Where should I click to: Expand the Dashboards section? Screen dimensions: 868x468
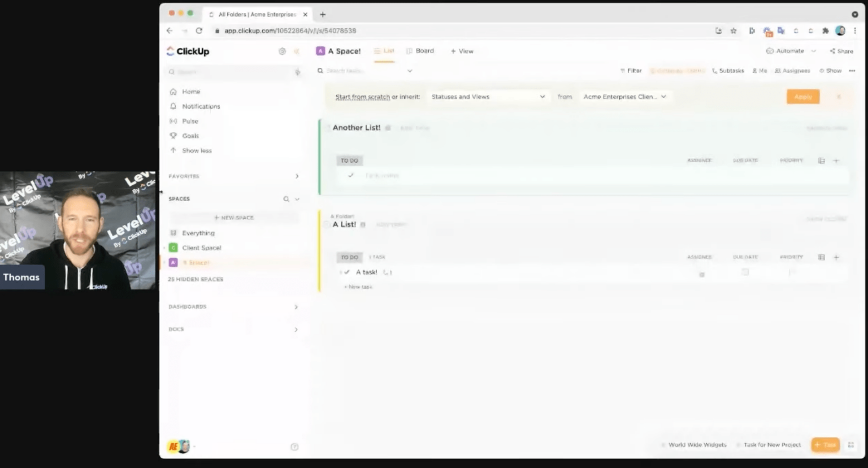[x=296, y=307]
